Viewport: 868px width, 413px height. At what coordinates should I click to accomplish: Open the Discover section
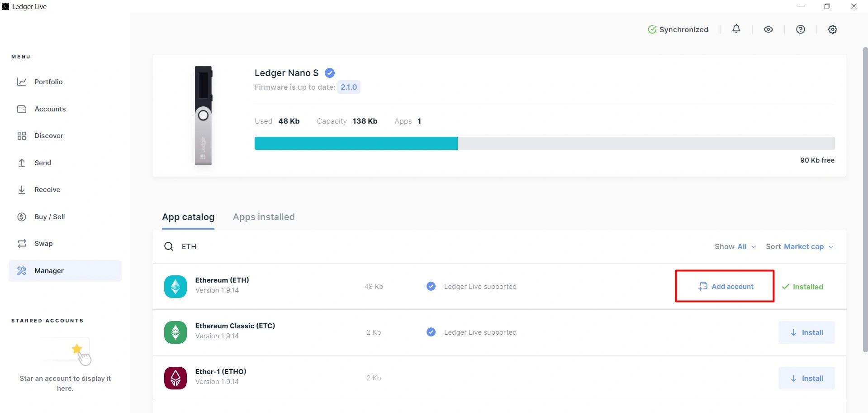[65, 136]
